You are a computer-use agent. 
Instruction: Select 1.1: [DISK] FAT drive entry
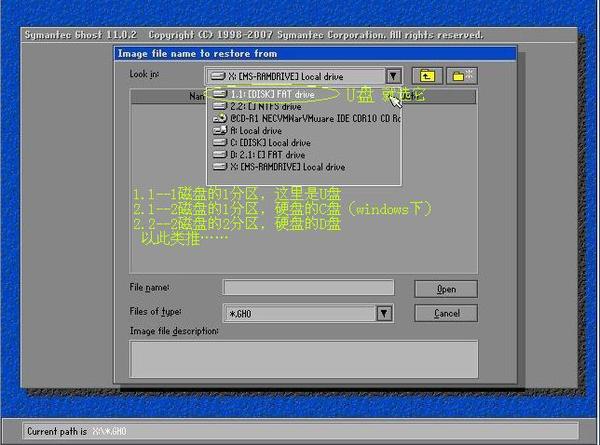(x=304, y=94)
